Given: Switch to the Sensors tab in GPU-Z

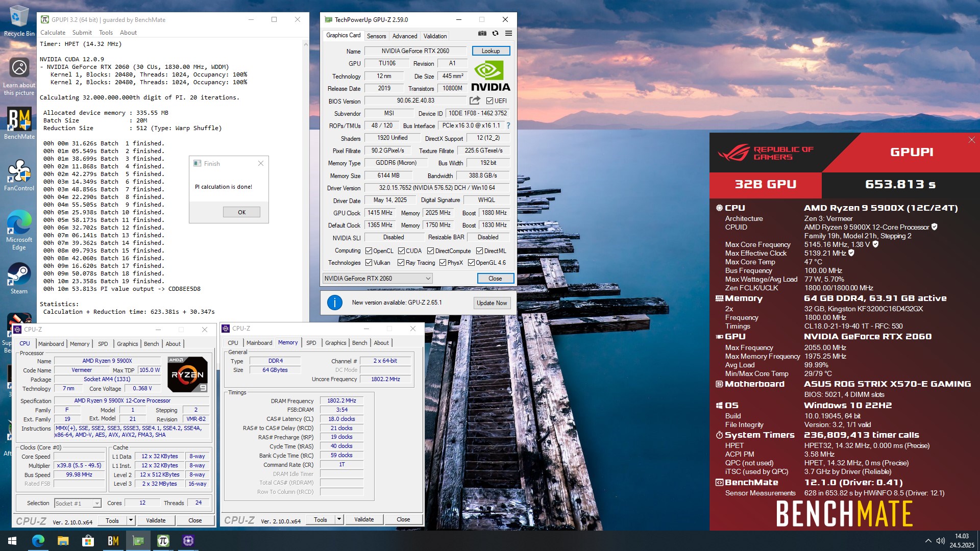Looking at the screenshot, I should click(376, 36).
